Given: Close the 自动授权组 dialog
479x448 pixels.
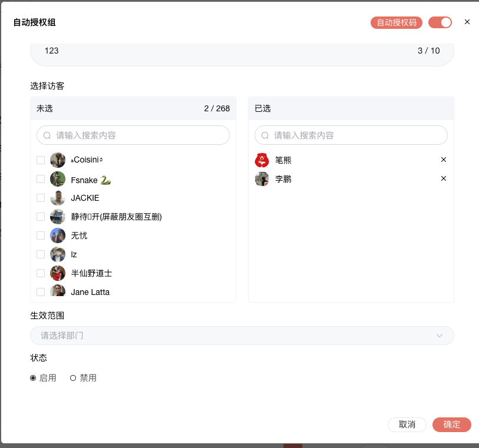Looking at the screenshot, I should click(x=467, y=22).
